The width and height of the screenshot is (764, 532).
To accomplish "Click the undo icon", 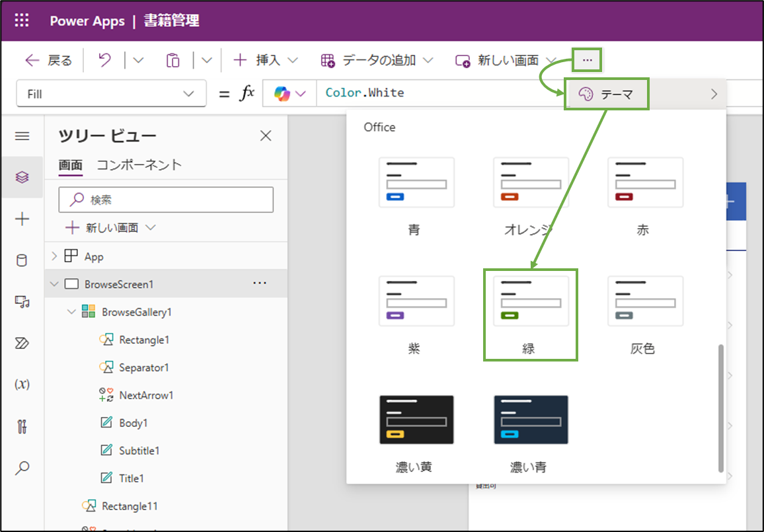I will coord(104,60).
